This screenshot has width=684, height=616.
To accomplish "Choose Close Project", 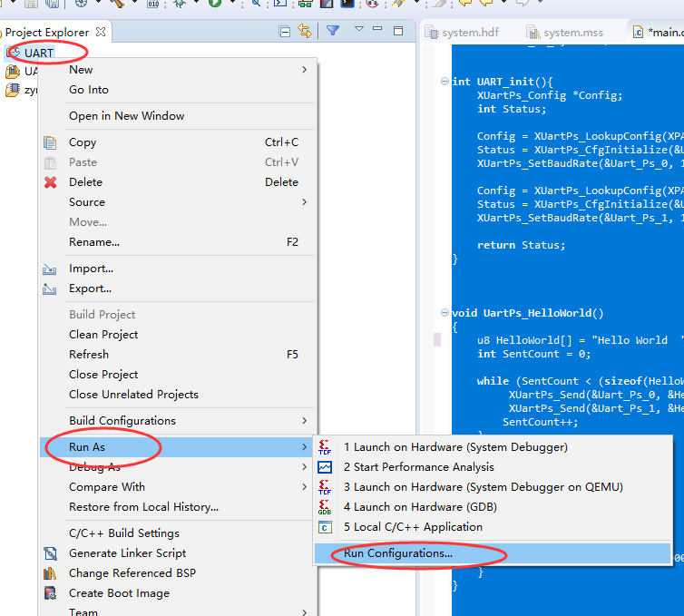I will pos(103,375).
